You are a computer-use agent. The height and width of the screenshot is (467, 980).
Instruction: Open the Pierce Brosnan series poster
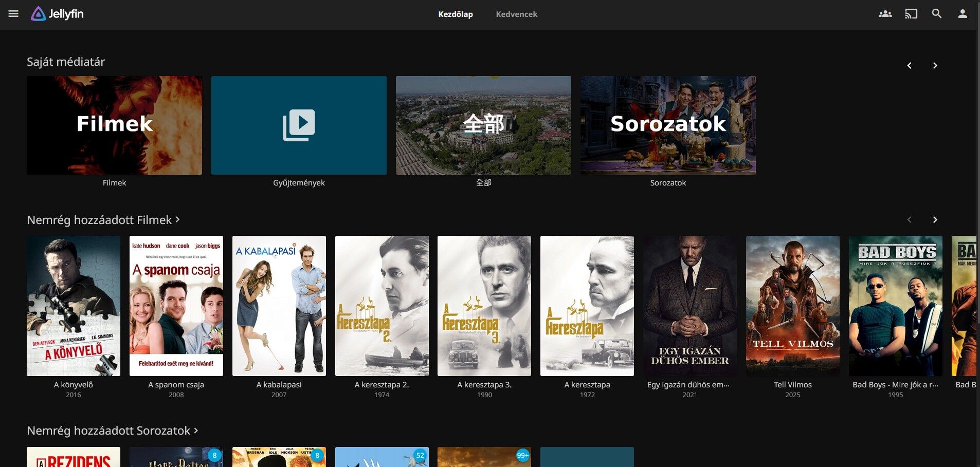click(x=279, y=457)
